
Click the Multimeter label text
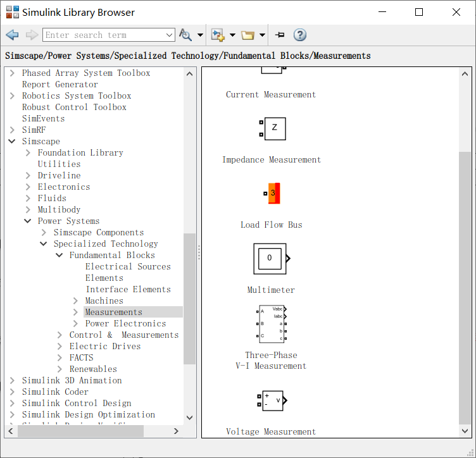(x=271, y=290)
